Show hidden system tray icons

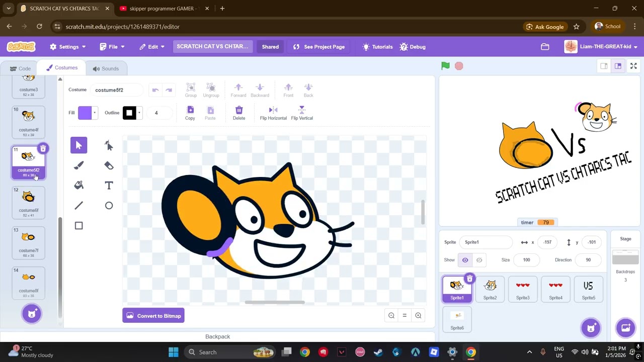[x=529, y=352]
